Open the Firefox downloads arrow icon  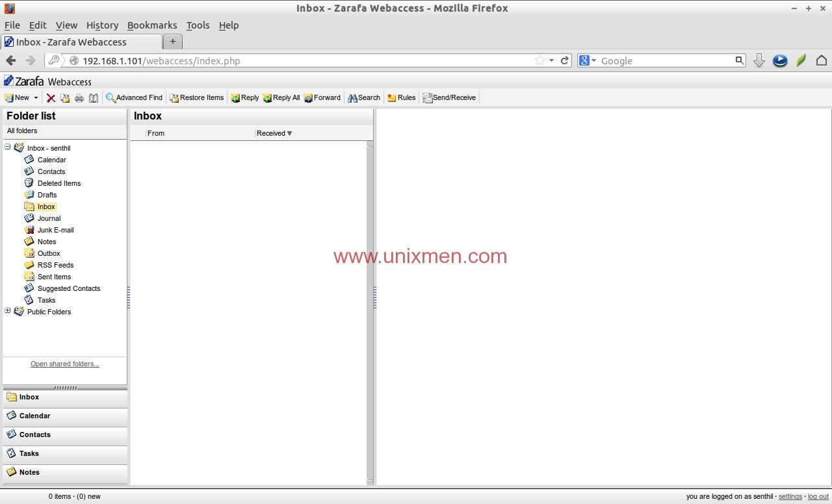pos(759,60)
